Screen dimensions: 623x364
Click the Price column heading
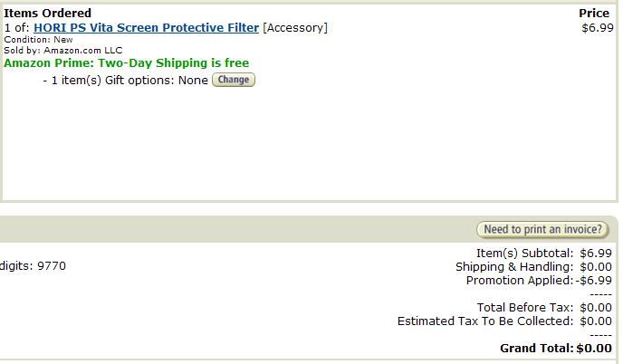tap(594, 14)
